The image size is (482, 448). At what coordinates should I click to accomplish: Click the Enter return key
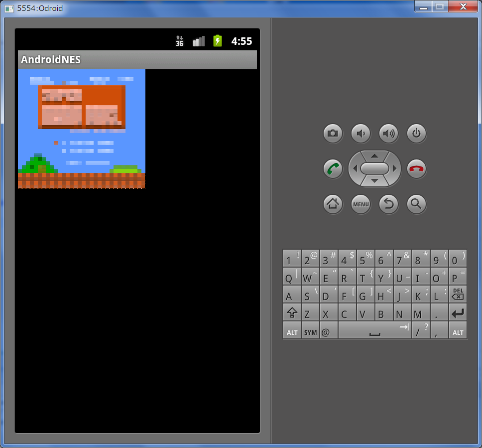[x=458, y=312]
